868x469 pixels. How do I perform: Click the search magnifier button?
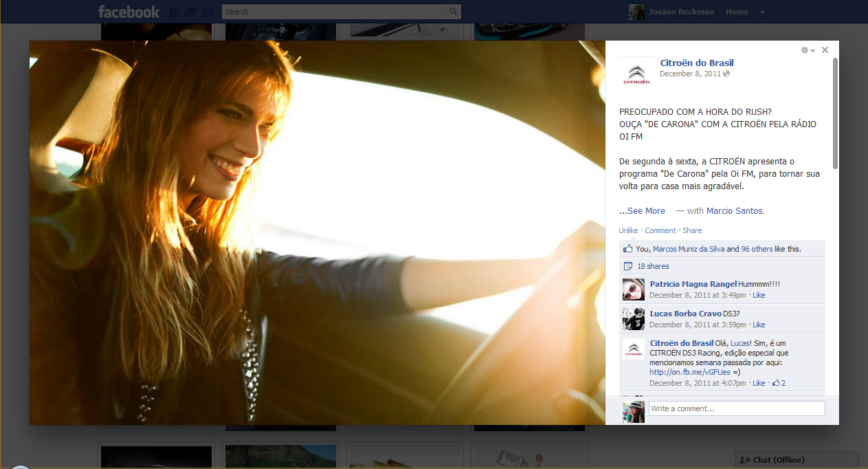click(454, 12)
